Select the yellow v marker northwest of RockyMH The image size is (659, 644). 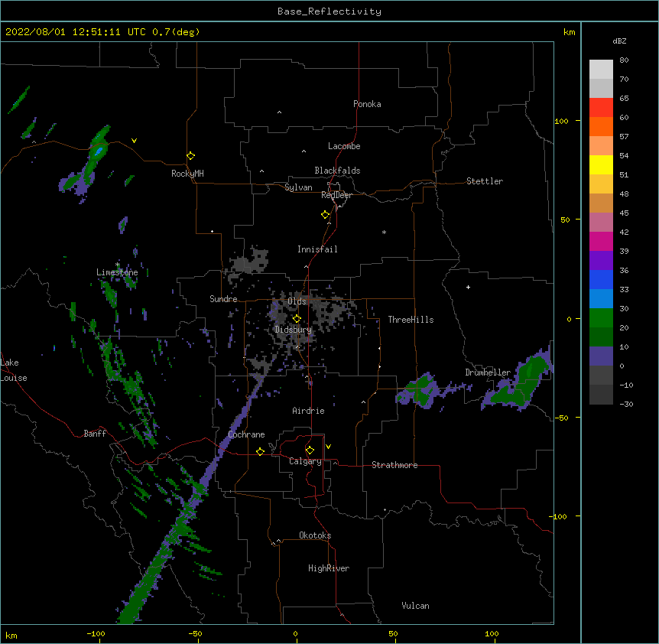point(134,141)
